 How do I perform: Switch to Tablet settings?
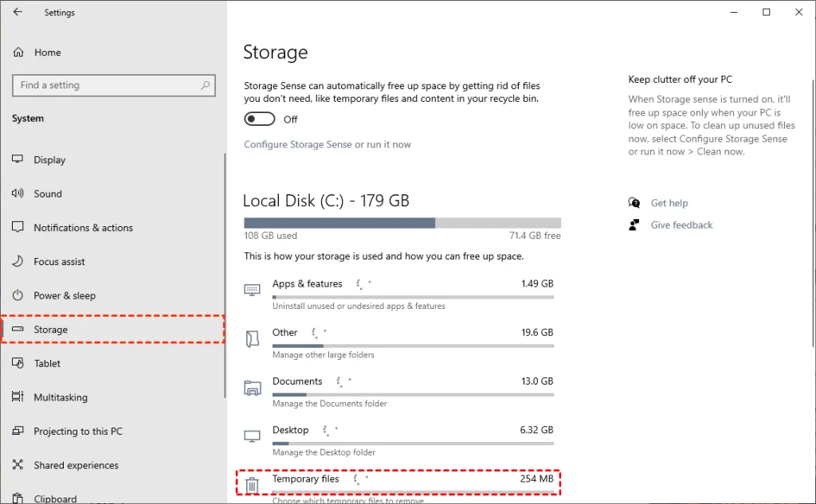(x=51, y=363)
